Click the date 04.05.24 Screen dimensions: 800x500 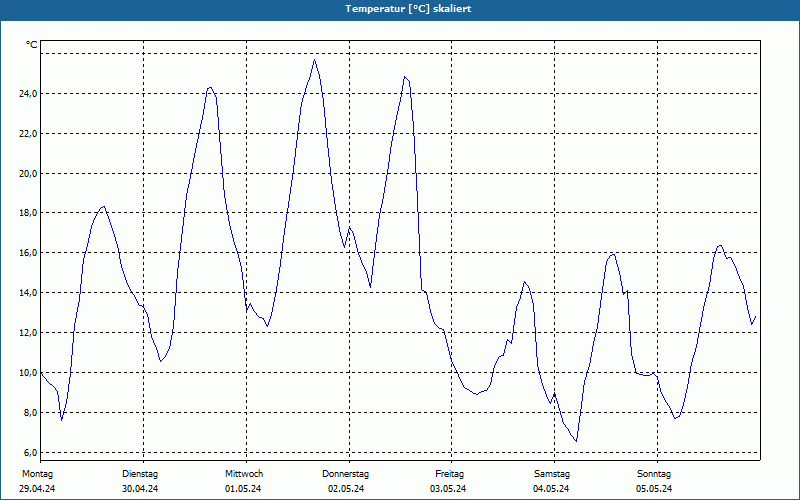(551, 489)
